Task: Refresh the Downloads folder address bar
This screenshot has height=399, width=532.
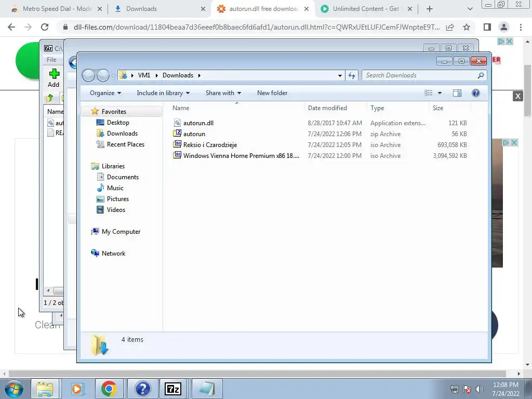Action: [x=352, y=75]
